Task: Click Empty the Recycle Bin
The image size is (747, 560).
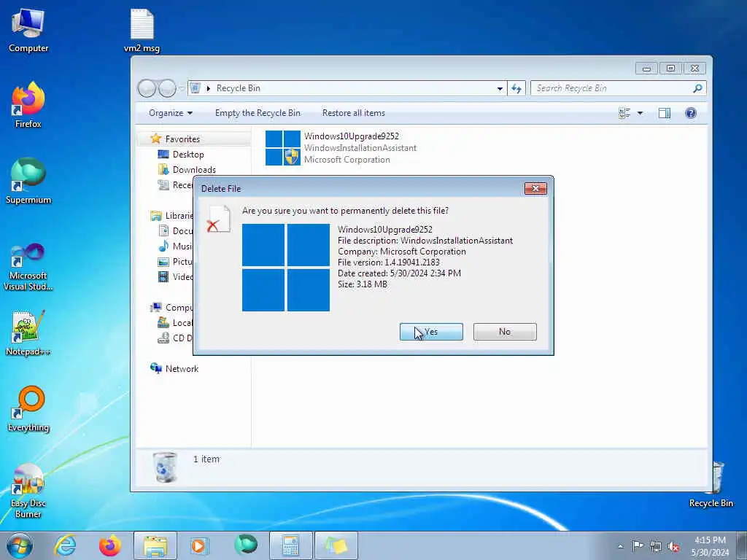Action: [258, 113]
